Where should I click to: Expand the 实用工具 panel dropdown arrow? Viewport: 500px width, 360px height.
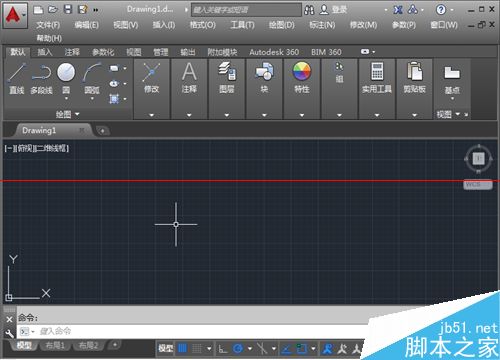[377, 115]
